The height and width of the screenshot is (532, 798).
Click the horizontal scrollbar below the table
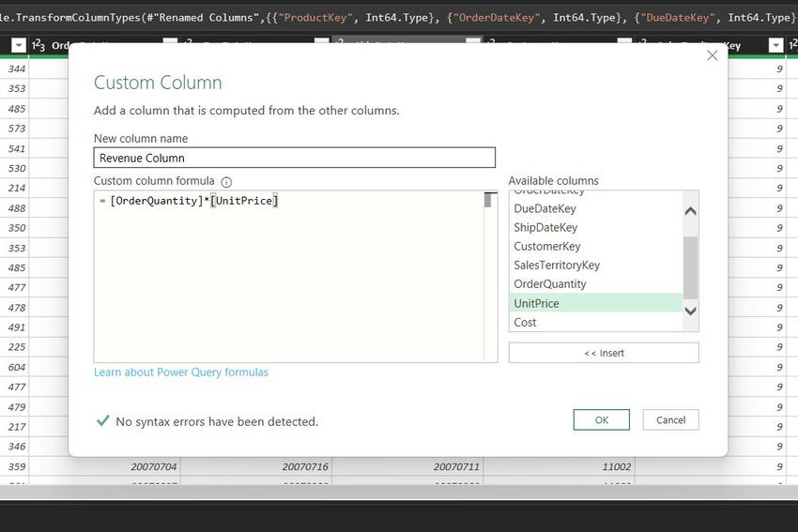(x=399, y=492)
